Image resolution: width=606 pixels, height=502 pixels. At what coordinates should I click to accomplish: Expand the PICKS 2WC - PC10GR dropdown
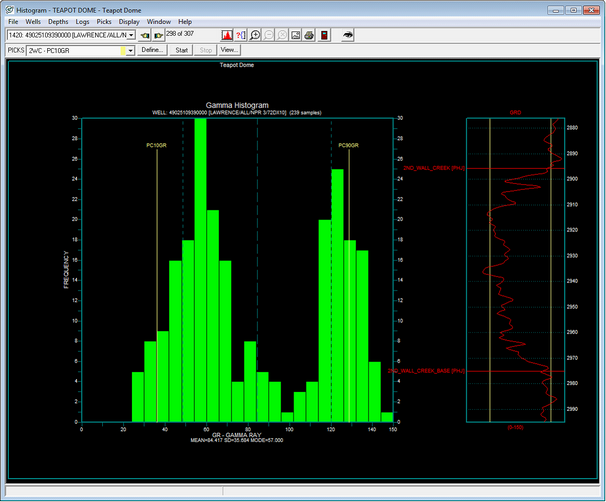130,50
